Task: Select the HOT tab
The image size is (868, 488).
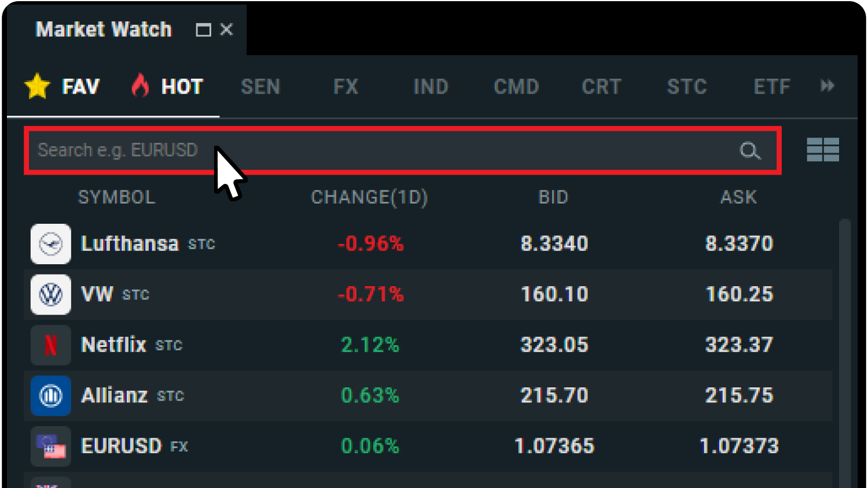Action: (168, 87)
